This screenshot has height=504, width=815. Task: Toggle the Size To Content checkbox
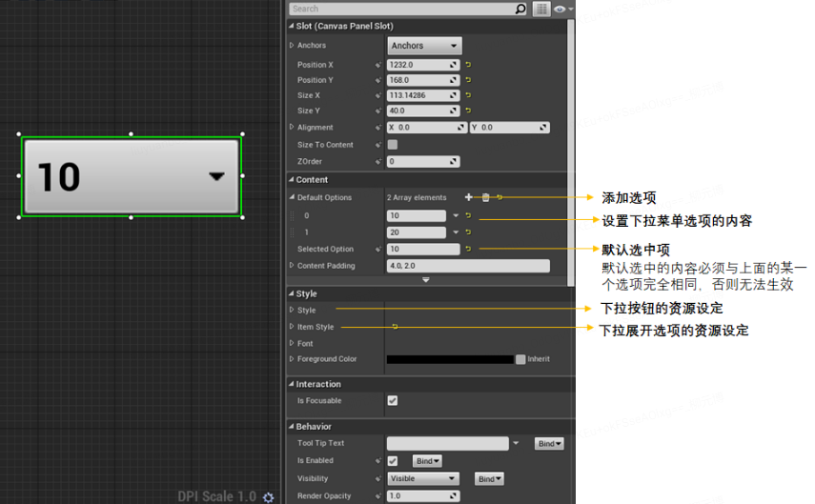click(393, 145)
